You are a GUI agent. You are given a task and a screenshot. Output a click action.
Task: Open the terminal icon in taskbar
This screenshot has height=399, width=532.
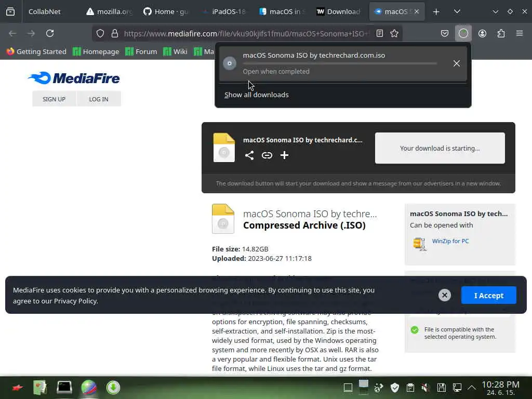[x=64, y=388]
